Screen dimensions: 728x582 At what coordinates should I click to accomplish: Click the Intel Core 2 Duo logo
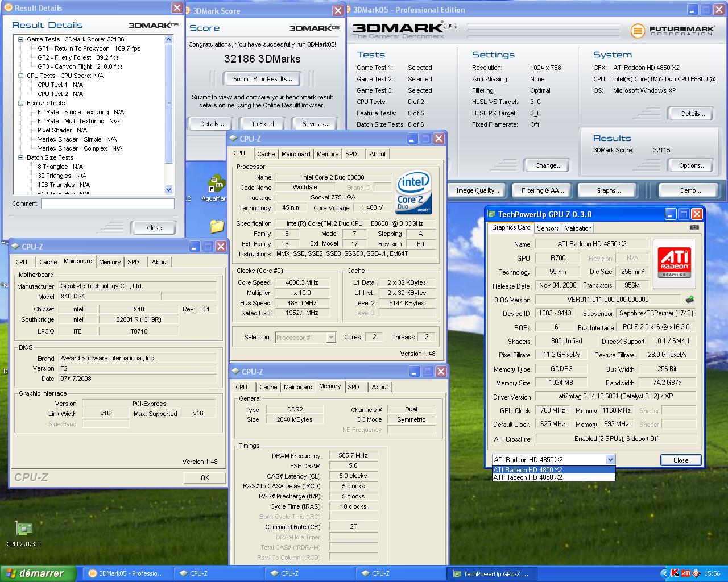(413, 192)
